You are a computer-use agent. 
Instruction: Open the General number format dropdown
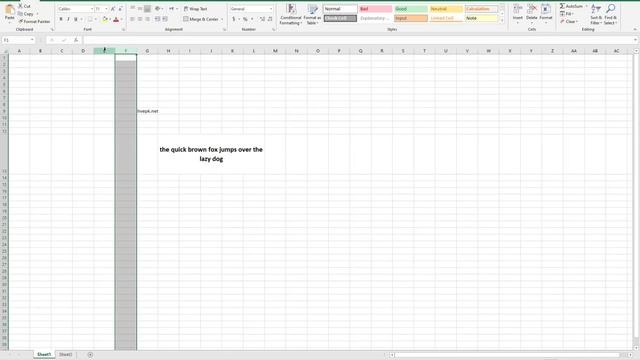click(271, 9)
